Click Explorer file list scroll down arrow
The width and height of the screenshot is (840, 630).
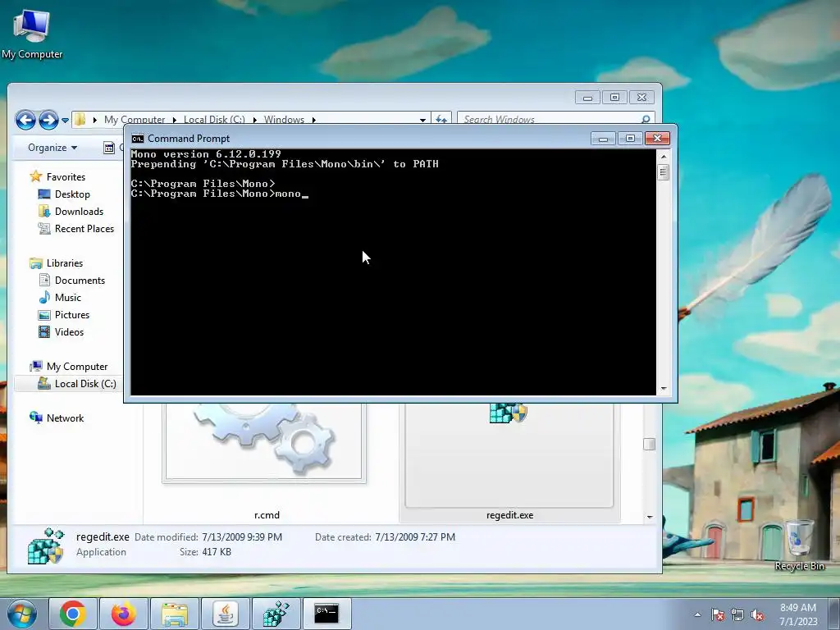pos(650,517)
